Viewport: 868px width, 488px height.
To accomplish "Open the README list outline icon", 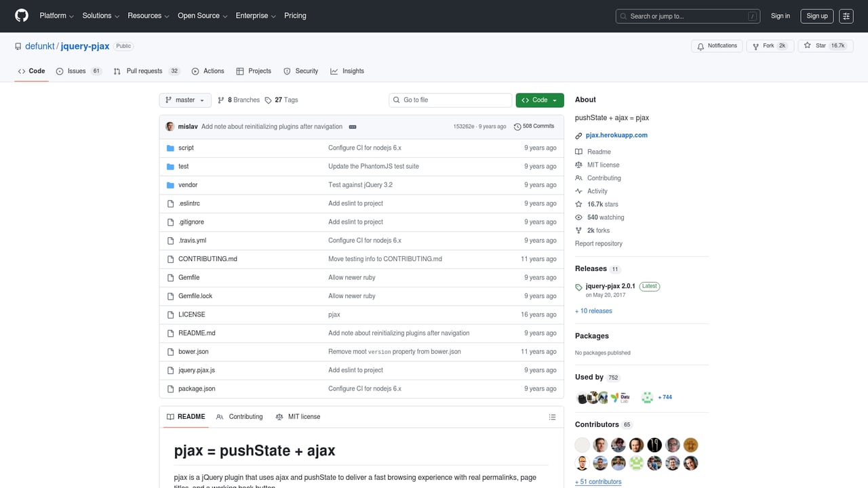I will 552,417.
